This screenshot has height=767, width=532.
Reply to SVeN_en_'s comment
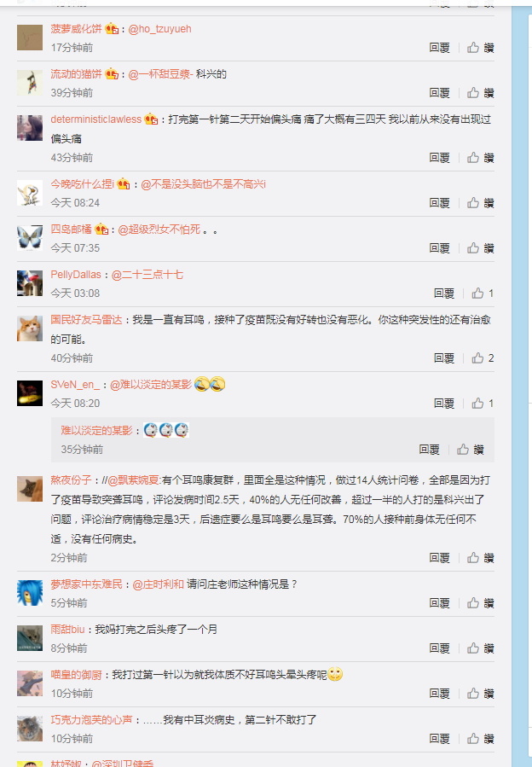444,403
